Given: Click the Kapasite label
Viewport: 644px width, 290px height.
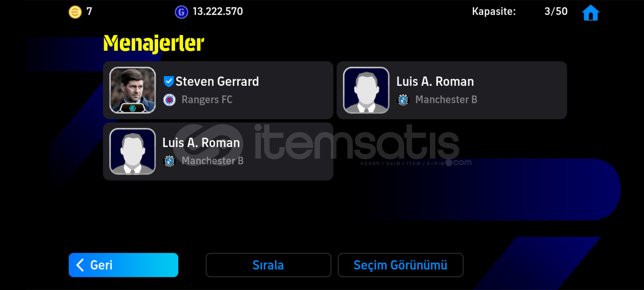Looking at the screenshot, I should tap(494, 12).
